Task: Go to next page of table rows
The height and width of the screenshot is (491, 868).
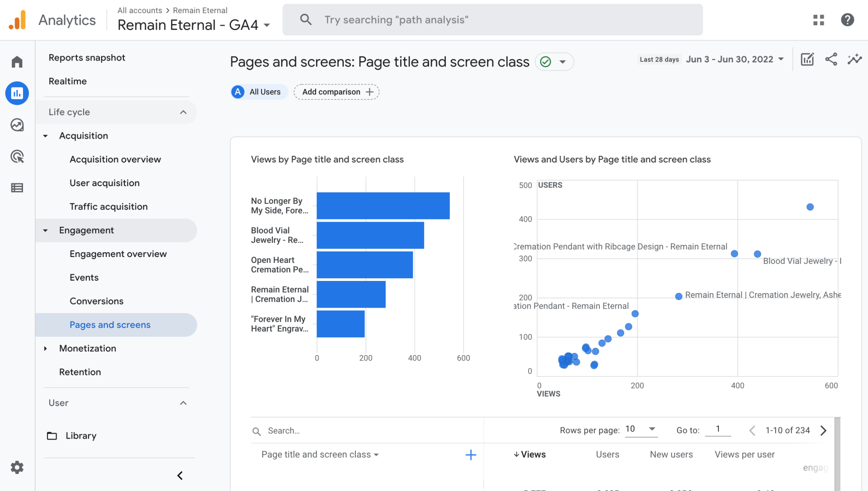Action: coord(824,430)
